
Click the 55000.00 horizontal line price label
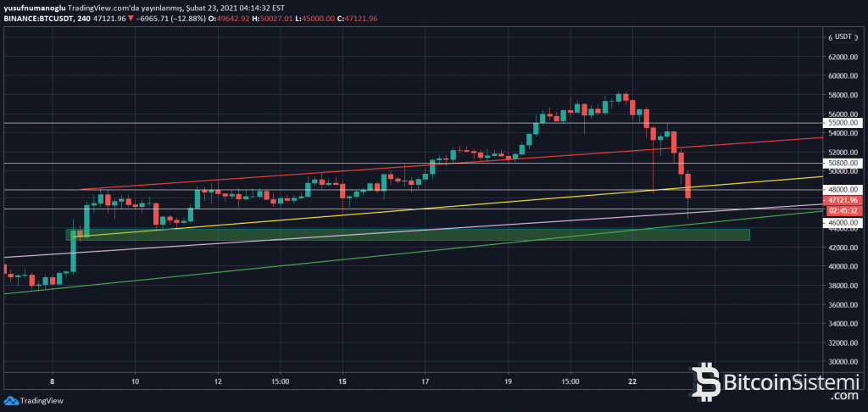pyautogui.click(x=843, y=122)
